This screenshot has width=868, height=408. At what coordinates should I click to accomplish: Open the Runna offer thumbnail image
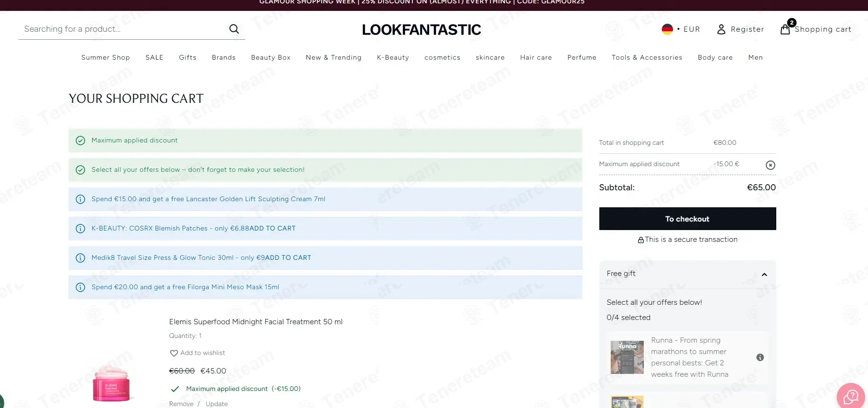pyautogui.click(x=627, y=357)
